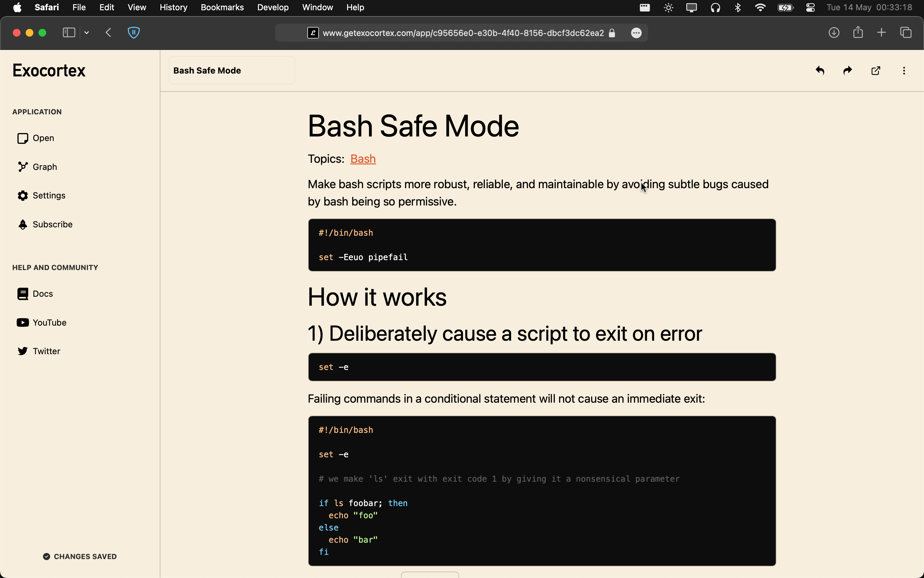Click the padlock icon in the address bar
Viewport: 924px width, 578px height.
click(x=612, y=33)
